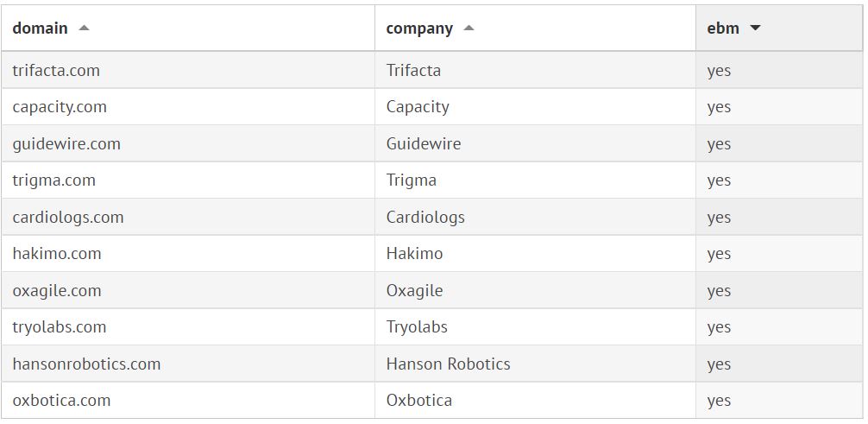Select the trifacta.com domain cell
The height and width of the screenshot is (424, 868).
[x=56, y=70]
